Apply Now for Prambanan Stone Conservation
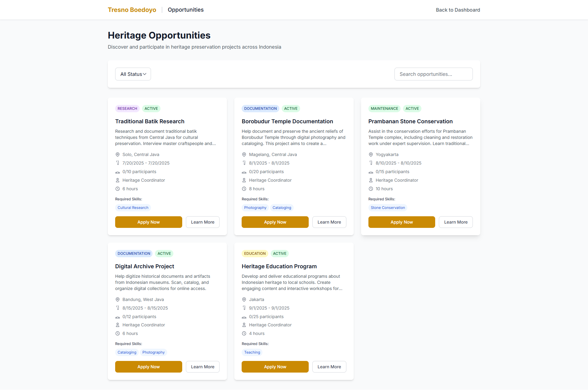Viewport: 588px width, 390px height. [401, 222]
